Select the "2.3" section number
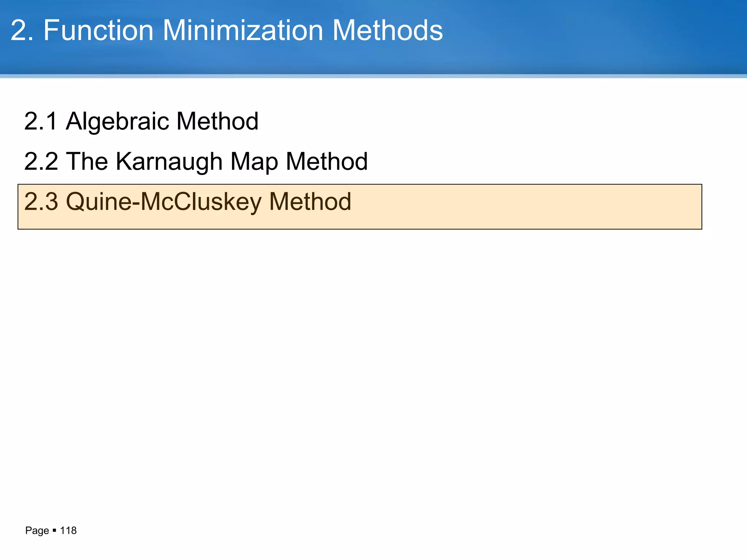747x560 pixels. click(40, 202)
